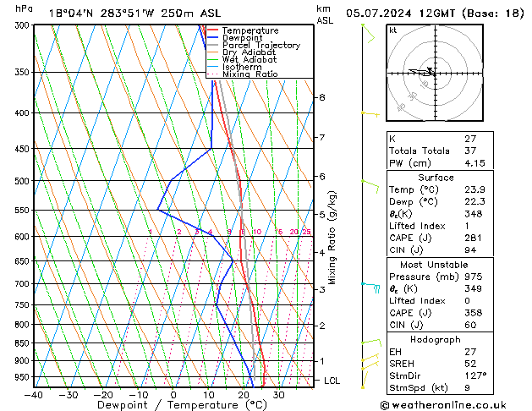Click the cyan wind barb at 700 hPa

(x=370, y=287)
